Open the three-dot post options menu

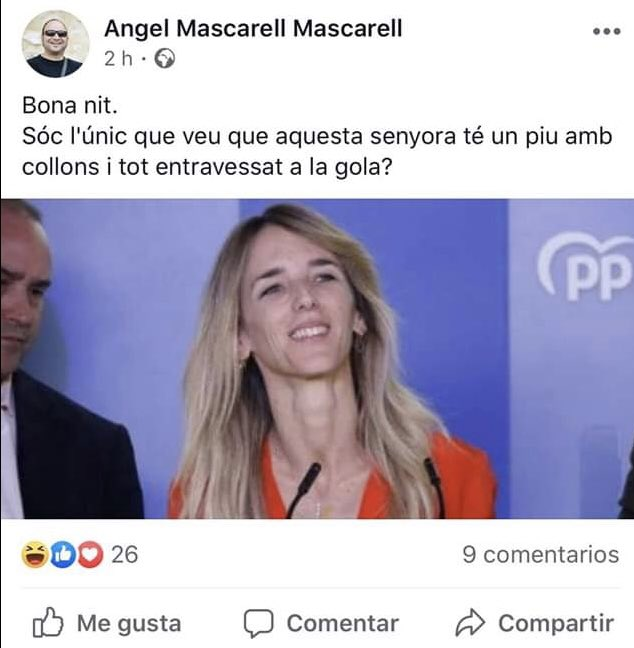point(606,31)
